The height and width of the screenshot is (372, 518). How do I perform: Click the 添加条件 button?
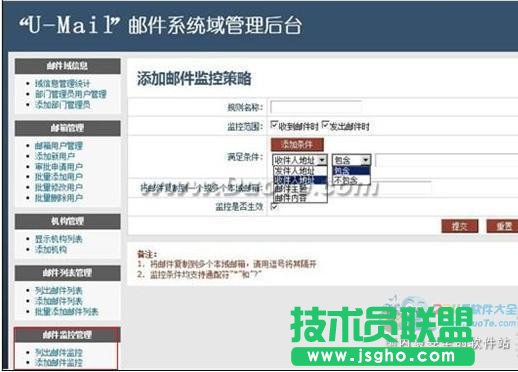click(x=297, y=144)
